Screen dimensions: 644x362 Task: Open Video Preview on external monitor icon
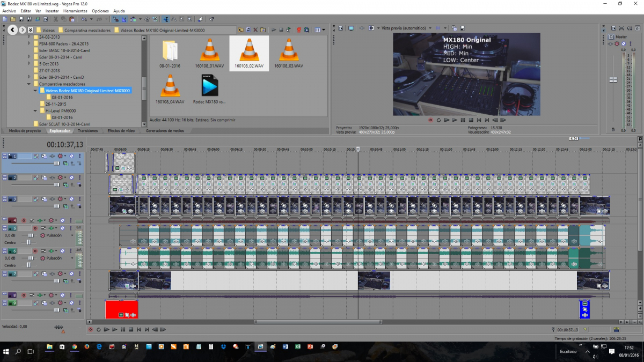coord(351,28)
